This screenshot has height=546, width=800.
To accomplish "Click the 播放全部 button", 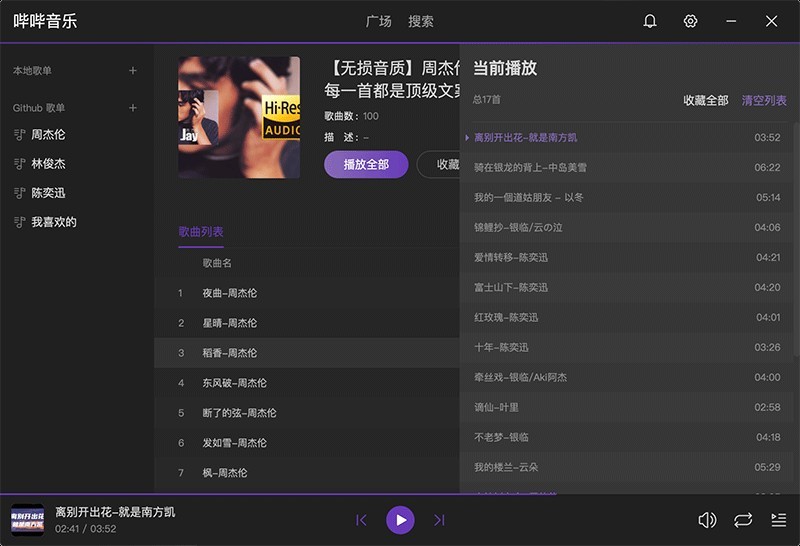I will 366,165.
